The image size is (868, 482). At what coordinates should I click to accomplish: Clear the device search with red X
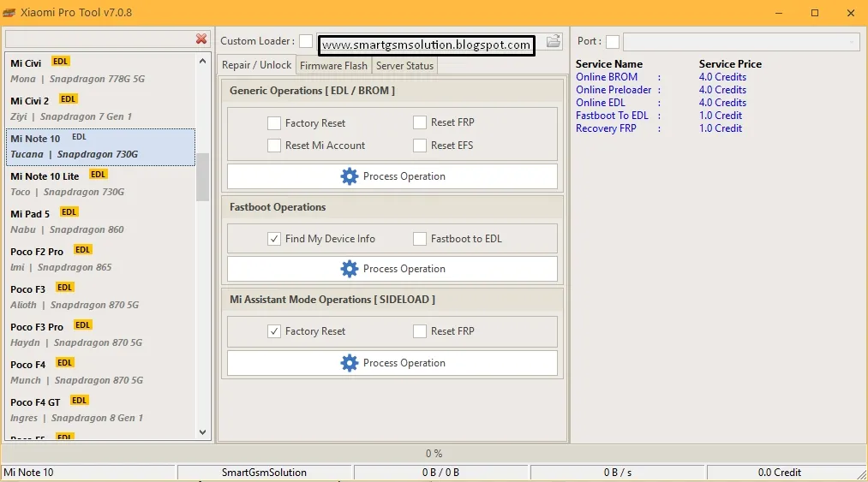point(201,39)
